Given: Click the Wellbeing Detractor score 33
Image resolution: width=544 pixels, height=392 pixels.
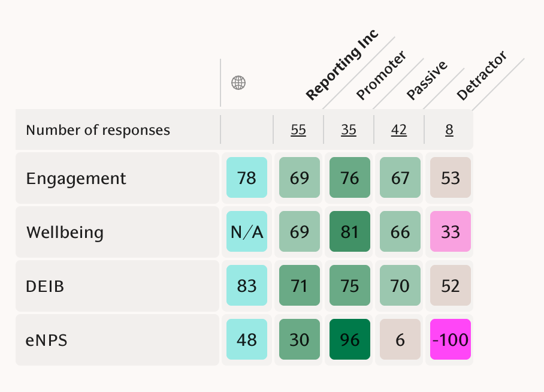Looking at the screenshot, I should point(451,233).
